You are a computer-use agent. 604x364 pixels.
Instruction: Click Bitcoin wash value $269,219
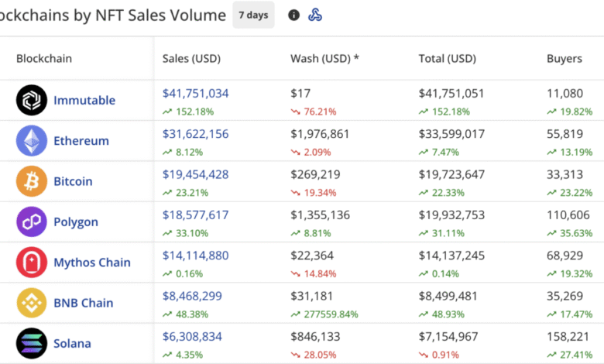(315, 174)
